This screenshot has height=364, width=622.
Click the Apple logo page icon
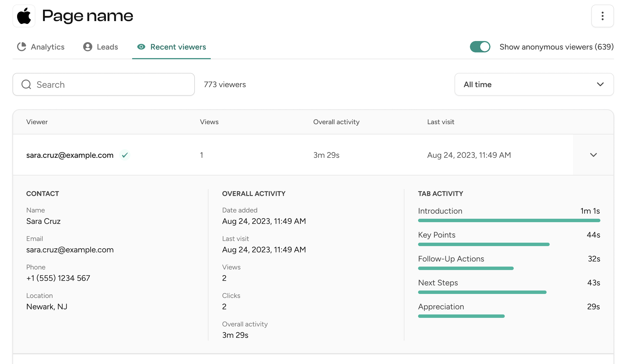pyautogui.click(x=24, y=16)
